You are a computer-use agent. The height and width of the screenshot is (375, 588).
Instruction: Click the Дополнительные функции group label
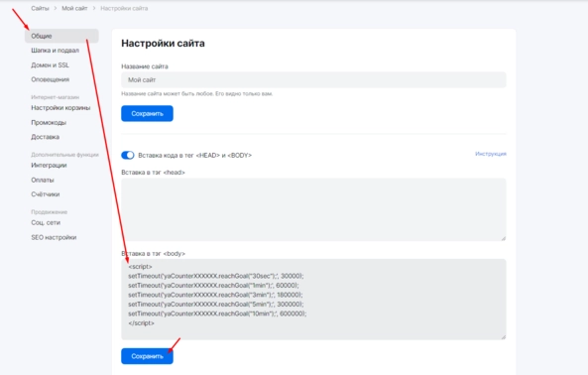[64, 155]
